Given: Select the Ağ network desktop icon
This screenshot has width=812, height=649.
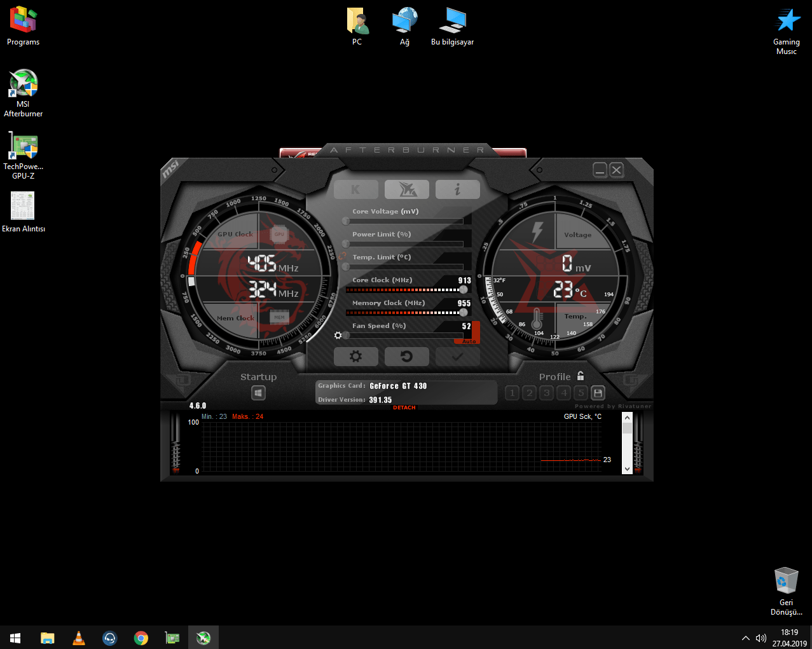Looking at the screenshot, I should tap(404, 26).
